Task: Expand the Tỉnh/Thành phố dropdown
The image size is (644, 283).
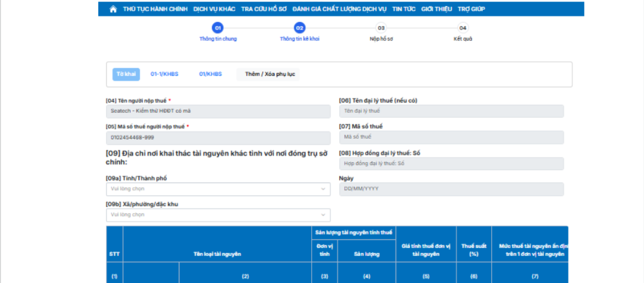Action: pyautogui.click(x=218, y=189)
